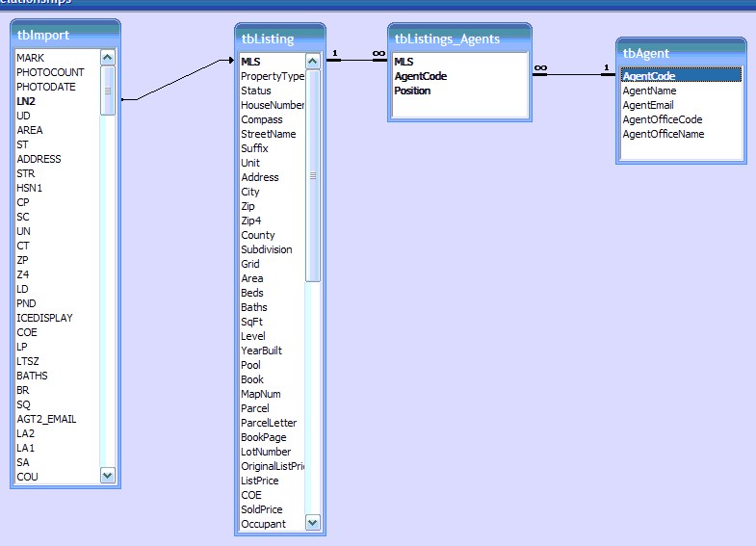Select the tbListings_Agents table title bar
The height and width of the screenshot is (546, 756).
coord(459,39)
